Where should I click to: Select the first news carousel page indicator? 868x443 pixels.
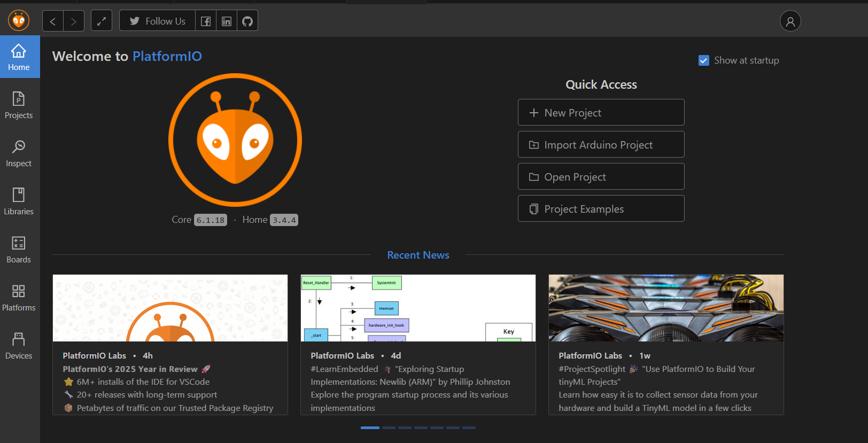(370, 428)
